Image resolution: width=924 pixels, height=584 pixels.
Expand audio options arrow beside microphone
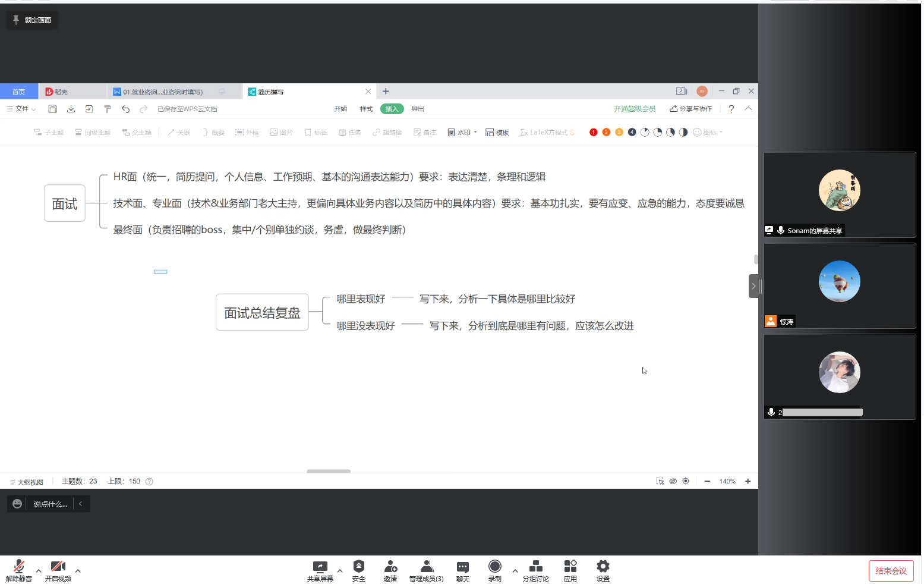[x=39, y=571]
